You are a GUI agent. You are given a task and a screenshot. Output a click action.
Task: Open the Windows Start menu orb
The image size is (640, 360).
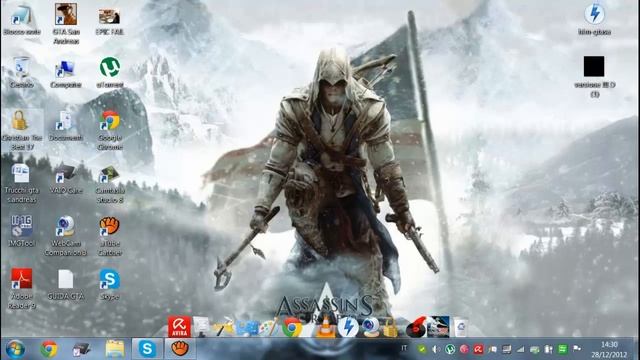[15, 349]
